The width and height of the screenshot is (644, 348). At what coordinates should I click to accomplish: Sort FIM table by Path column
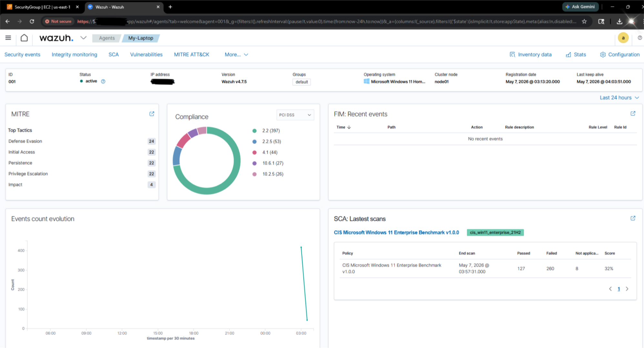point(391,127)
